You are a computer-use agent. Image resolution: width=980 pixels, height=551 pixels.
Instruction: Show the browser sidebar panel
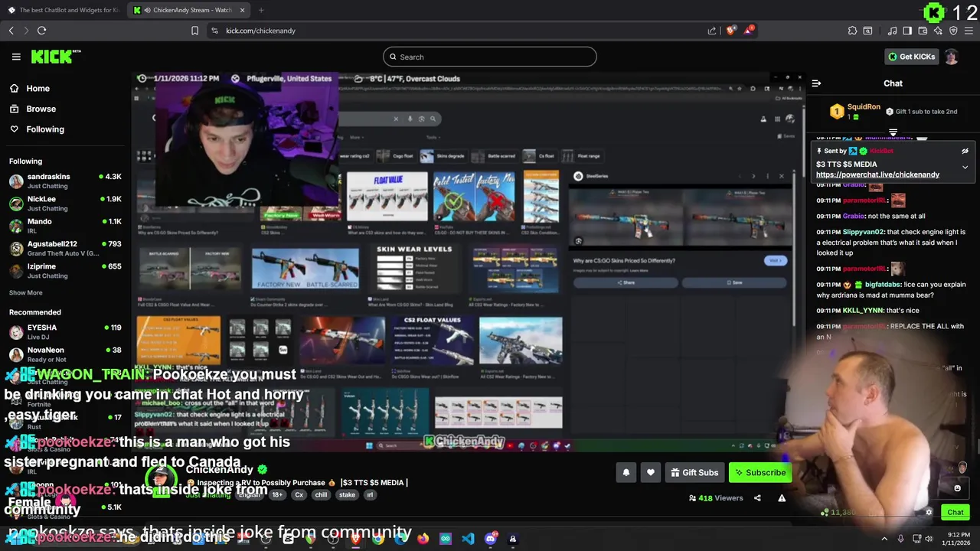point(907,31)
